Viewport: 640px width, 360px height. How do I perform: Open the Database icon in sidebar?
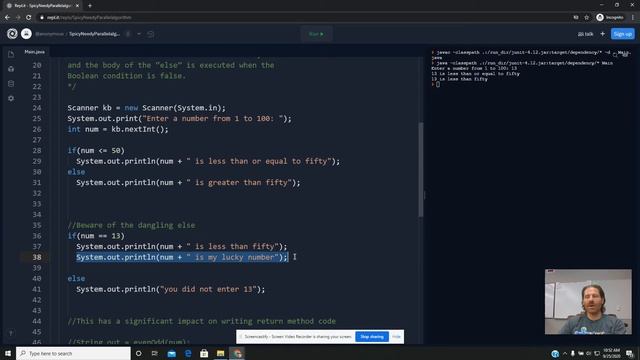click(x=11, y=84)
